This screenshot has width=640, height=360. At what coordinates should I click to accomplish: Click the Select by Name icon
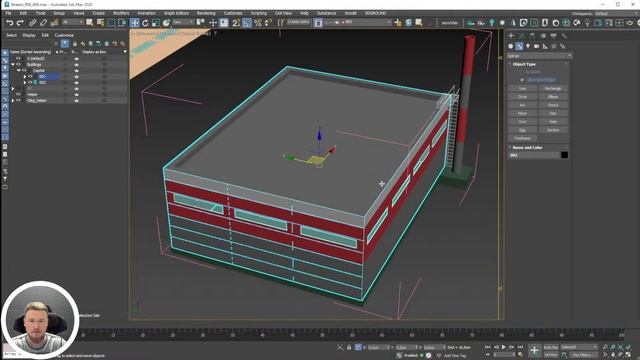pyautogui.click(x=100, y=23)
